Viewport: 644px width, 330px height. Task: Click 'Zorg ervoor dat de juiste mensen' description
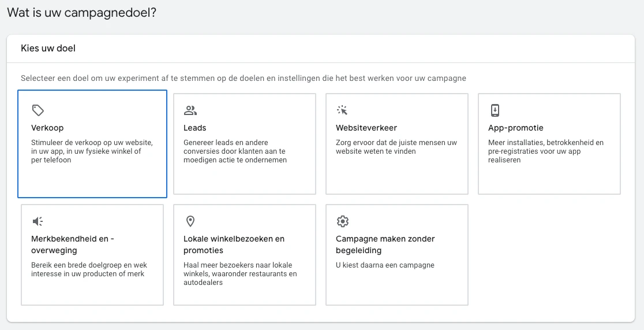point(396,147)
